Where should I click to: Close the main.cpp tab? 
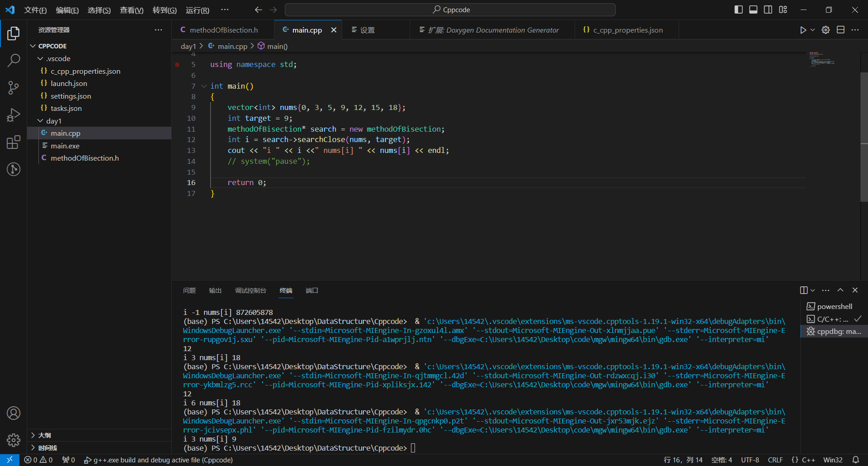pyautogui.click(x=334, y=30)
